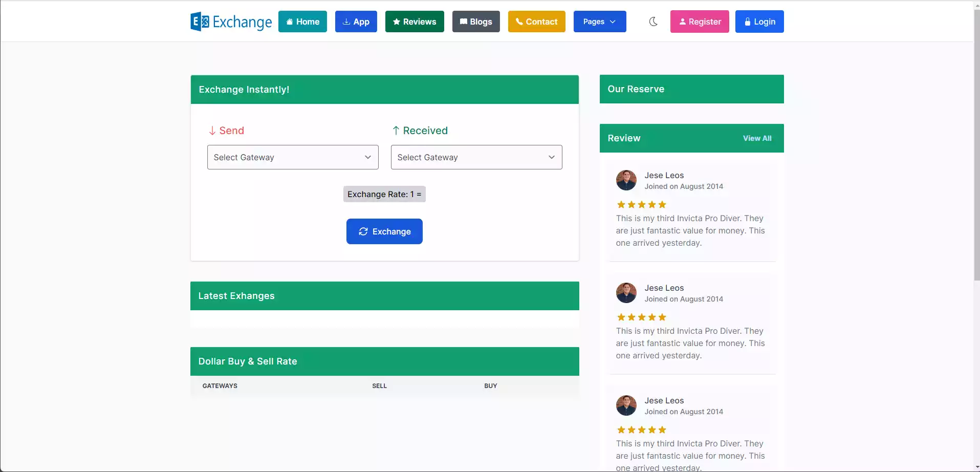Click the third Jese Leos avatar image

tap(626, 405)
